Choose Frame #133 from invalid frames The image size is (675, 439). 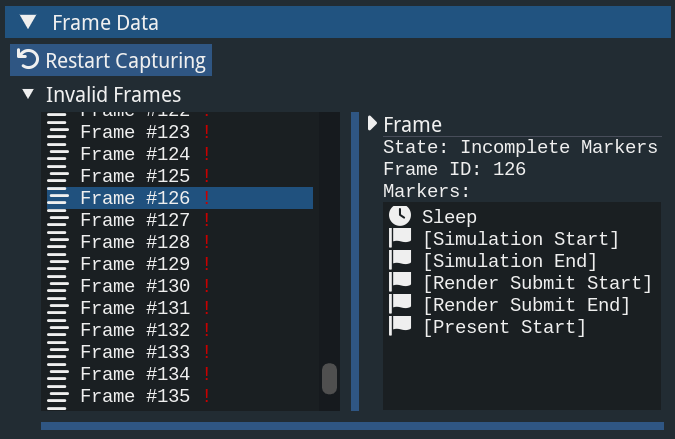tap(134, 352)
